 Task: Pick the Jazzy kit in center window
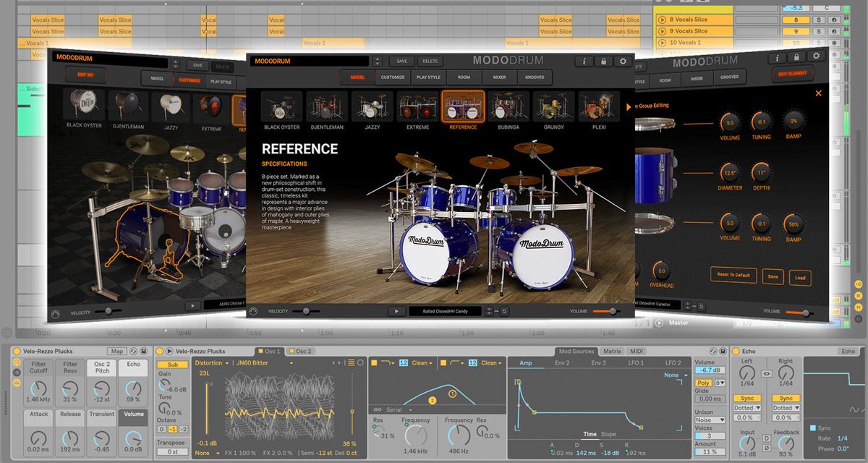coord(372,110)
